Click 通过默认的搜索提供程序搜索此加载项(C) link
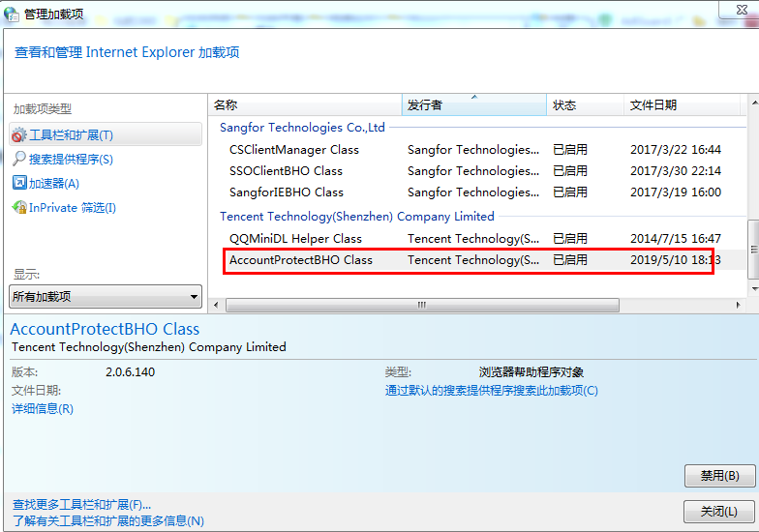This screenshot has height=532, width=759. pos(492,391)
